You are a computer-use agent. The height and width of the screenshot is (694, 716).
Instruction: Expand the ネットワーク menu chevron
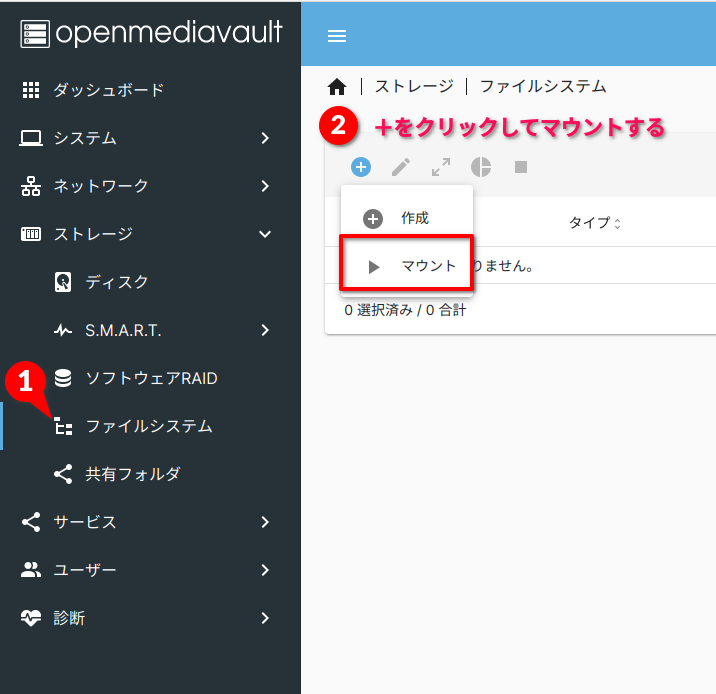click(x=265, y=186)
